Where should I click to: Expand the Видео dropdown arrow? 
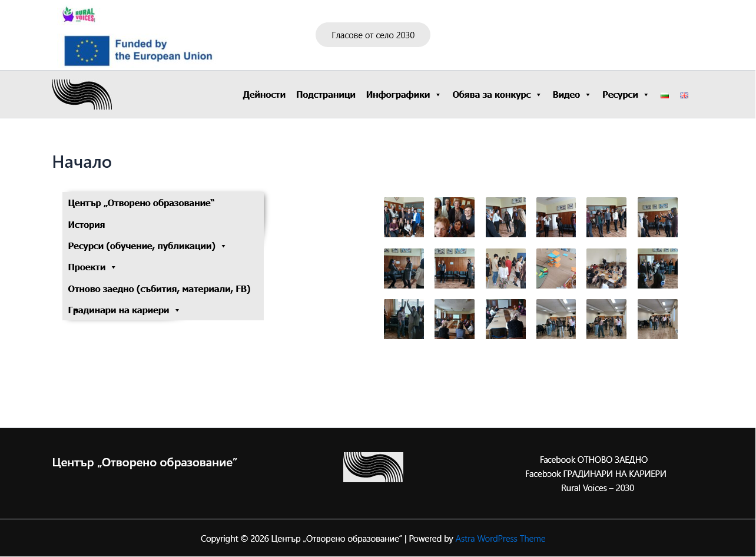588,95
